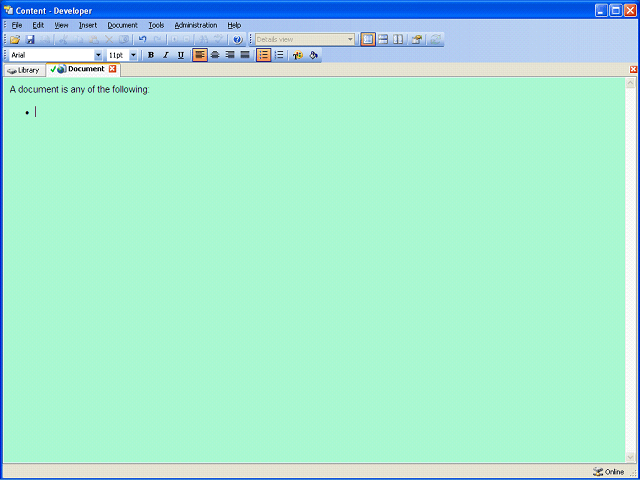Toggle bold formatting

click(151, 55)
